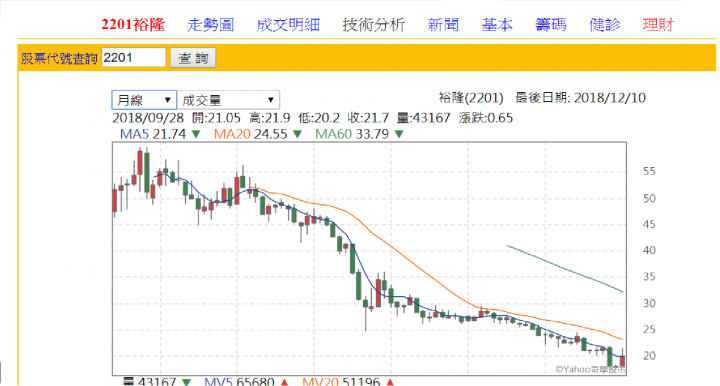The image size is (720, 386).
Task: Click the MV20 51196 volume label
Action: point(341,381)
